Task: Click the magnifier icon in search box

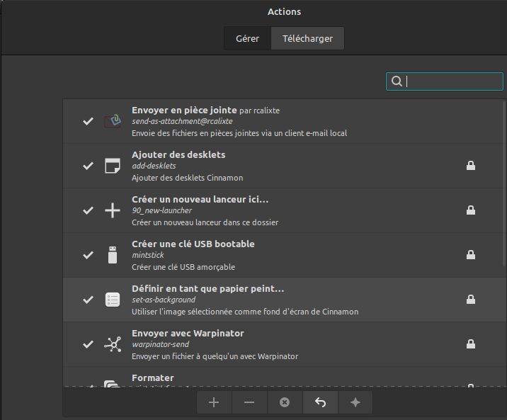Action: [x=397, y=81]
